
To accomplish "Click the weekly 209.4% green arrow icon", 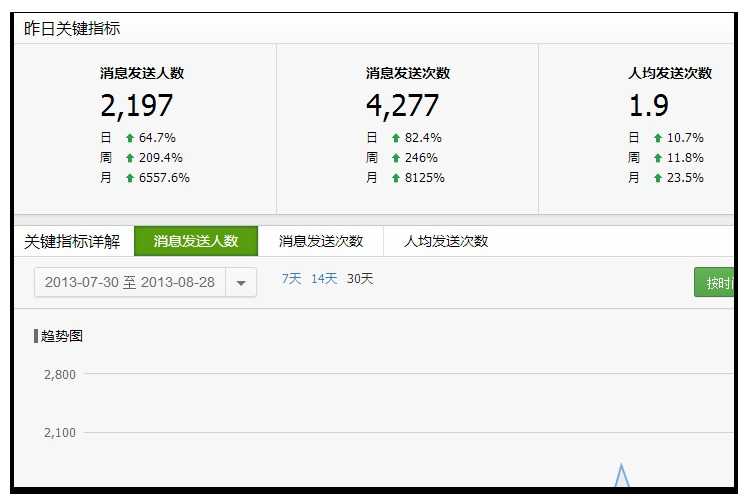I will click(130, 158).
